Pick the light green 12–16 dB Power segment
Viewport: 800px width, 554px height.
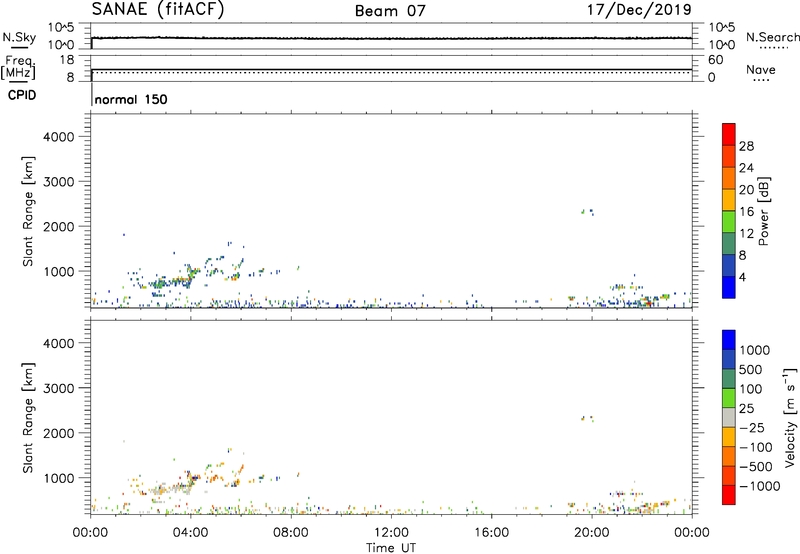[x=729, y=221]
